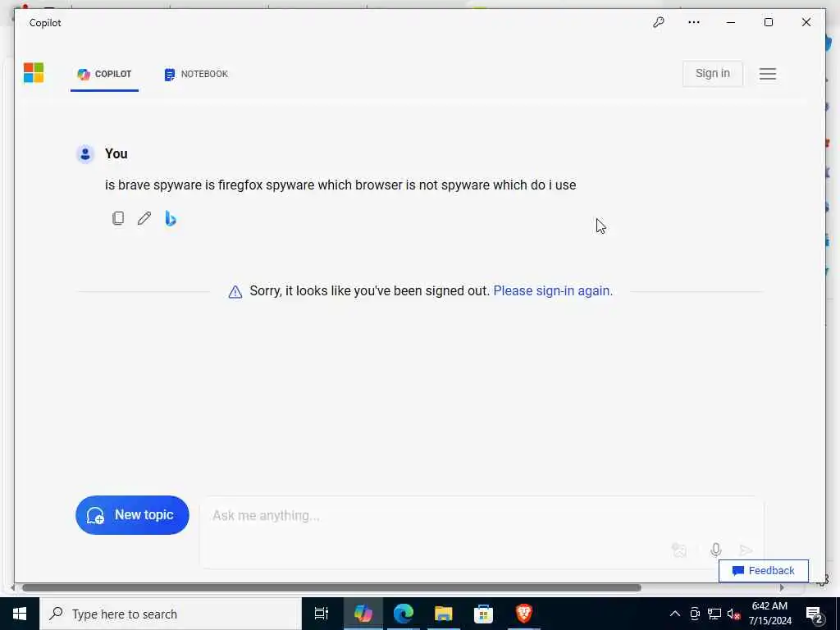
Task: Search the message on Bing
Action: [171, 218]
